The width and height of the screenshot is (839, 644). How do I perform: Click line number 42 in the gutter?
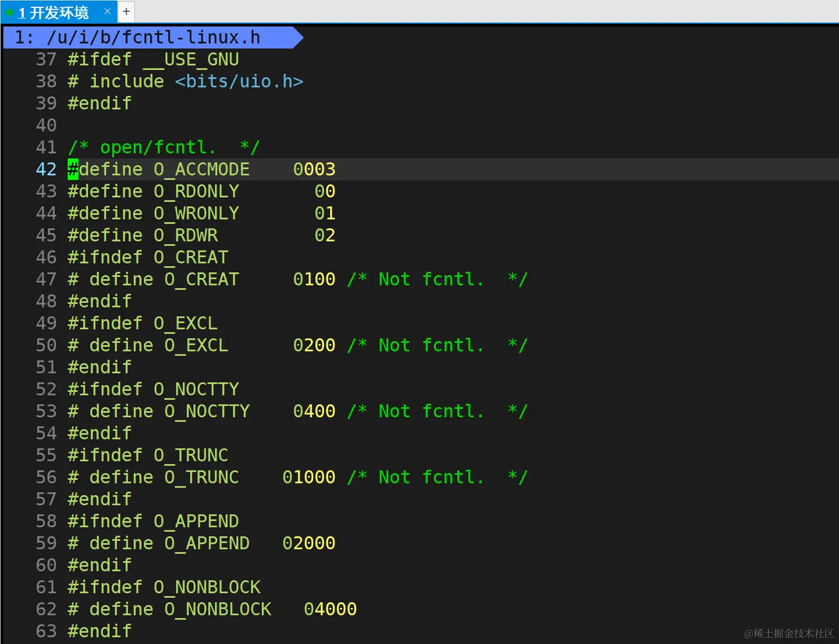[46, 169]
